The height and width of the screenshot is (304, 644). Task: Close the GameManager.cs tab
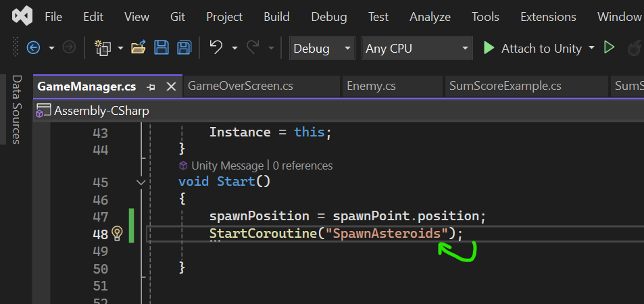pyautogui.click(x=171, y=86)
